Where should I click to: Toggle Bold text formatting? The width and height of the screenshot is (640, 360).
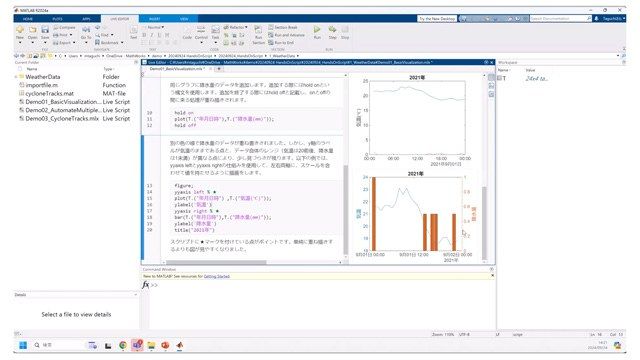[x=144, y=35]
